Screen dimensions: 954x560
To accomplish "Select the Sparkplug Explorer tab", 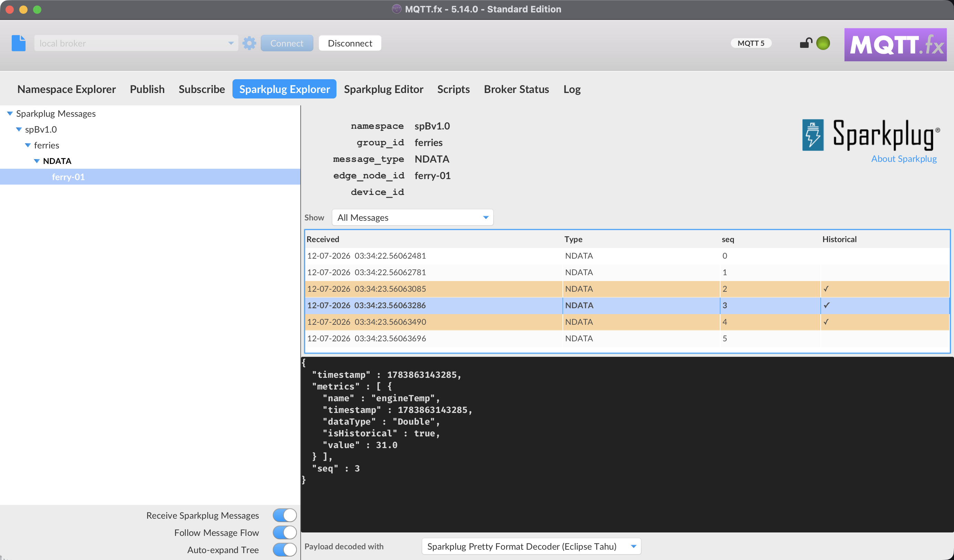I will click(x=284, y=89).
